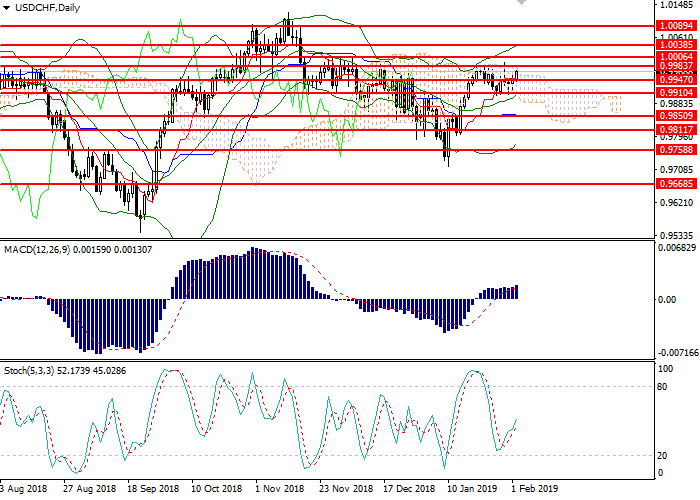Click the 23 Nov 2018 date label
Viewport: 700px width, 500px height.
point(346,488)
